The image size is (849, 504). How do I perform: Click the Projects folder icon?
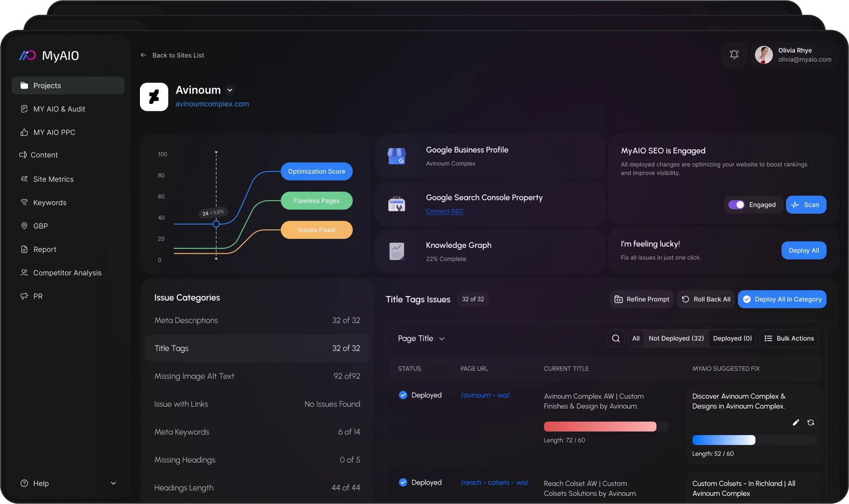point(24,85)
